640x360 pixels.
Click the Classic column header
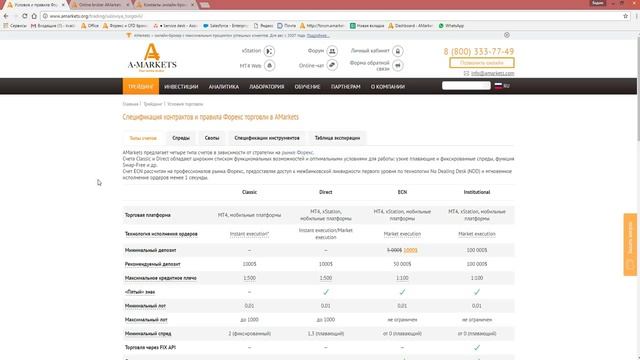pos(249,192)
